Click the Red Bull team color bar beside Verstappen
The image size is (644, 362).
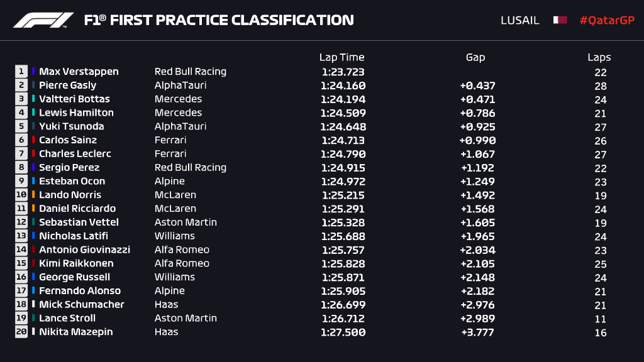34,72
